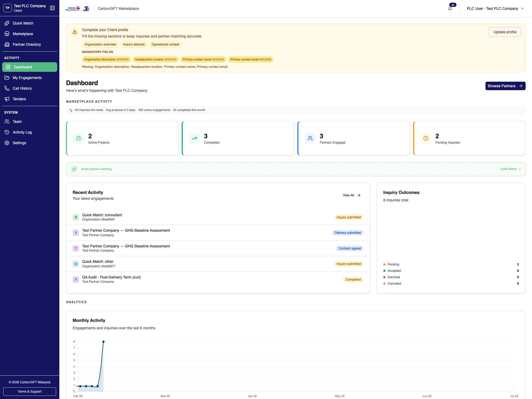Click the Browse Partners button
The image size is (532, 399).
click(505, 86)
